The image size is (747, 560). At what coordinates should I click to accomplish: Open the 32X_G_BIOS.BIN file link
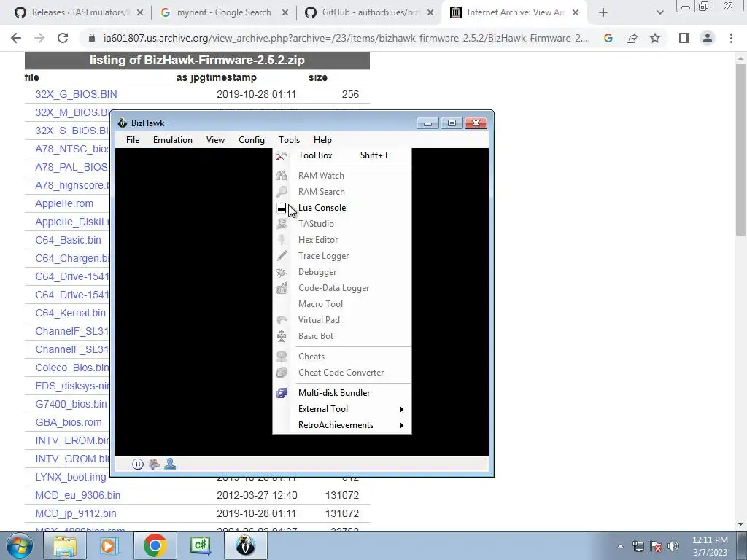coord(76,94)
